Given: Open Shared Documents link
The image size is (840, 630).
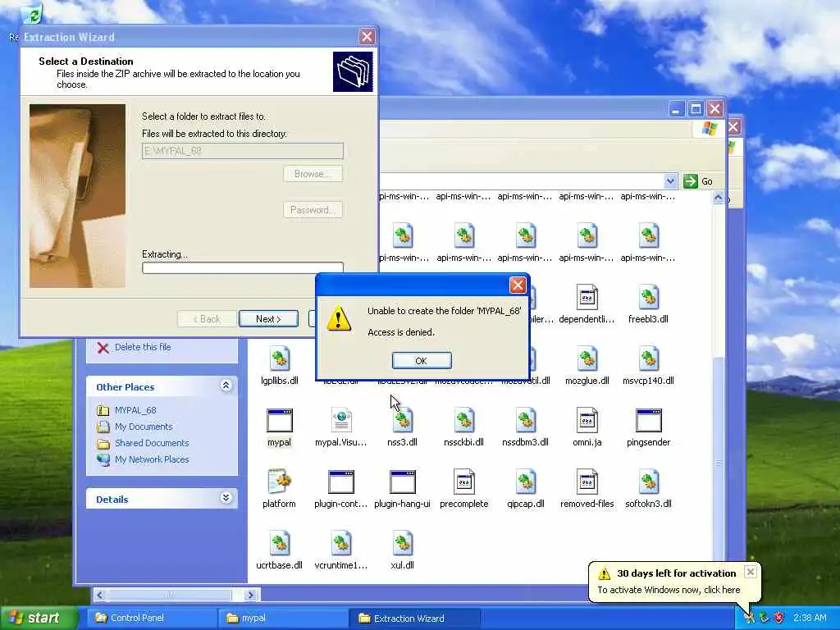Looking at the screenshot, I should coord(152,443).
